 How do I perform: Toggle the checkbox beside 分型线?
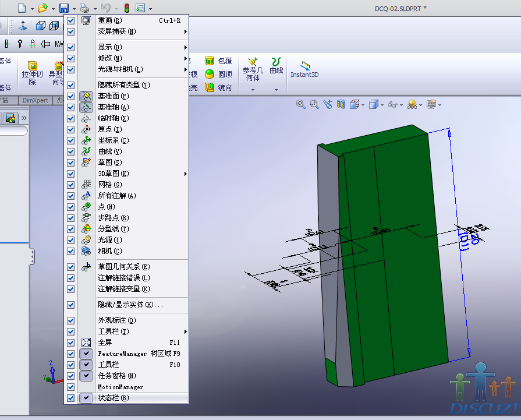coord(70,229)
